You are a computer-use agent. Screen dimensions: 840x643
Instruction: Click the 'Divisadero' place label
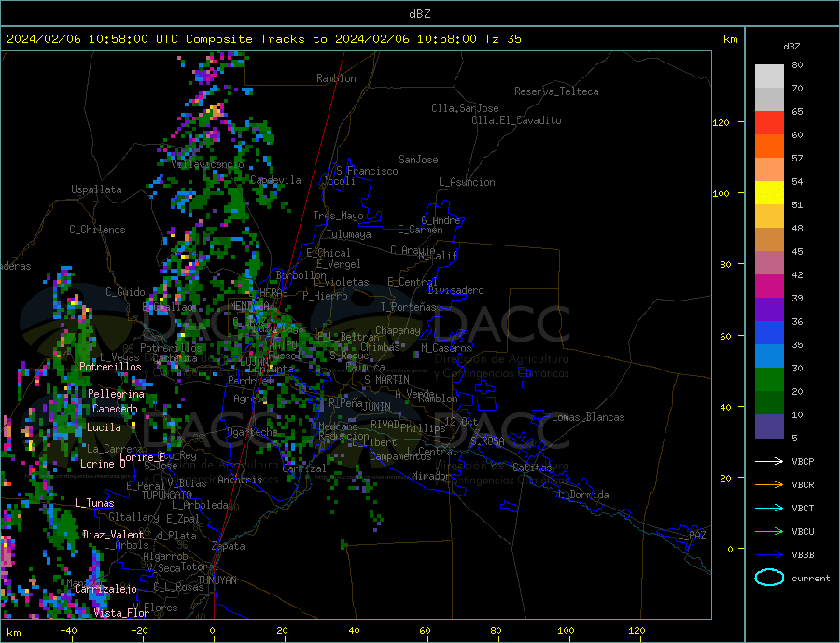[455, 290]
